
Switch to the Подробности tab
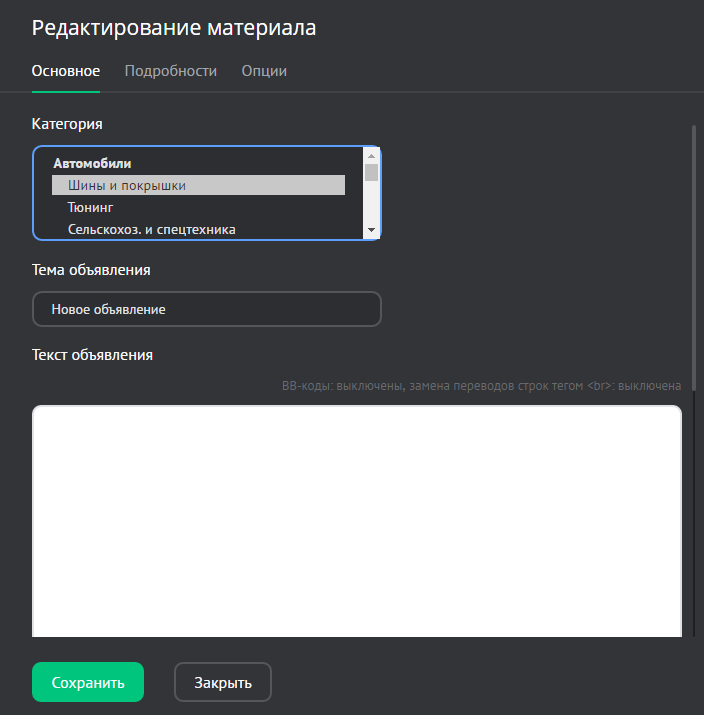click(170, 71)
